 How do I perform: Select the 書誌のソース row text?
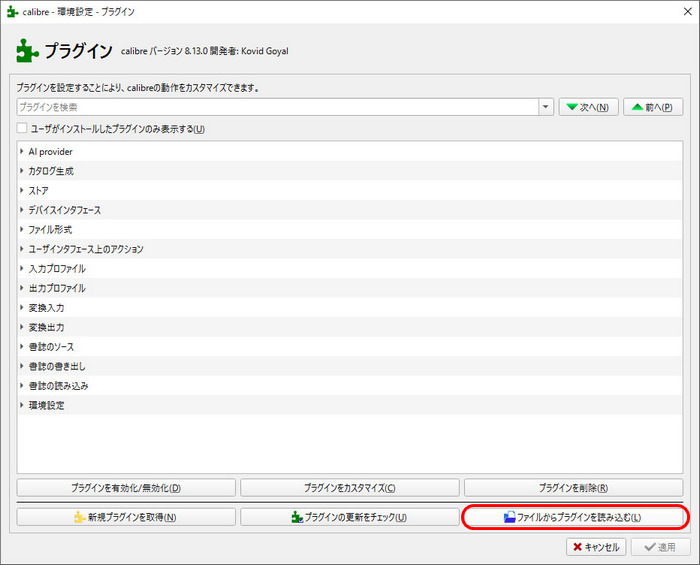(51, 347)
